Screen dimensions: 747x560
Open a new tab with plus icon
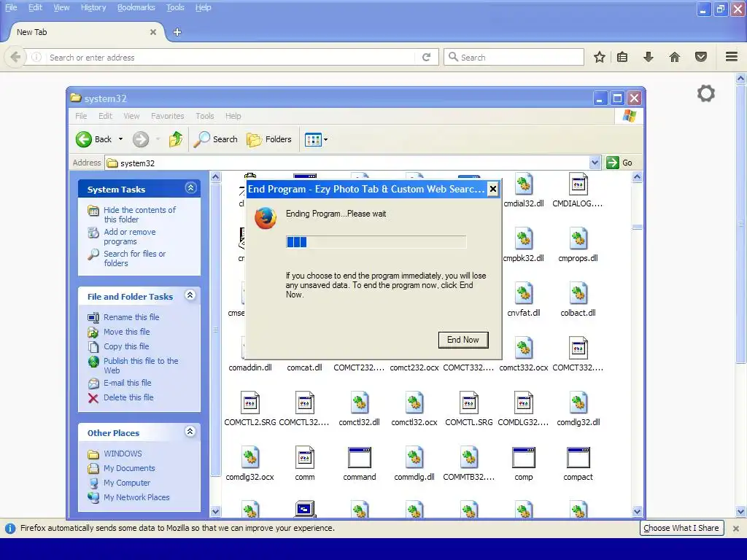point(177,32)
